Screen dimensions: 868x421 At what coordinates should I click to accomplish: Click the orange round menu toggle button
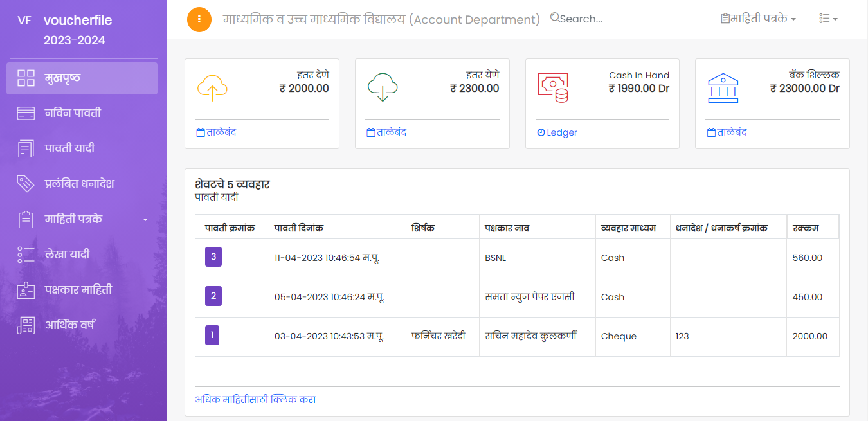199,19
